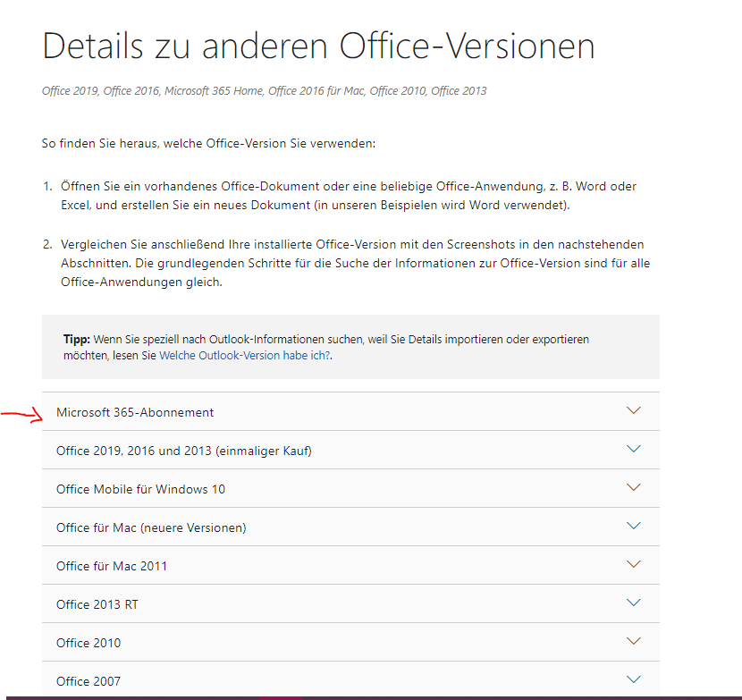The width and height of the screenshot is (742, 700).
Task: Expand the Microsoft 365-Abonnement section chevron
Action: click(x=633, y=410)
